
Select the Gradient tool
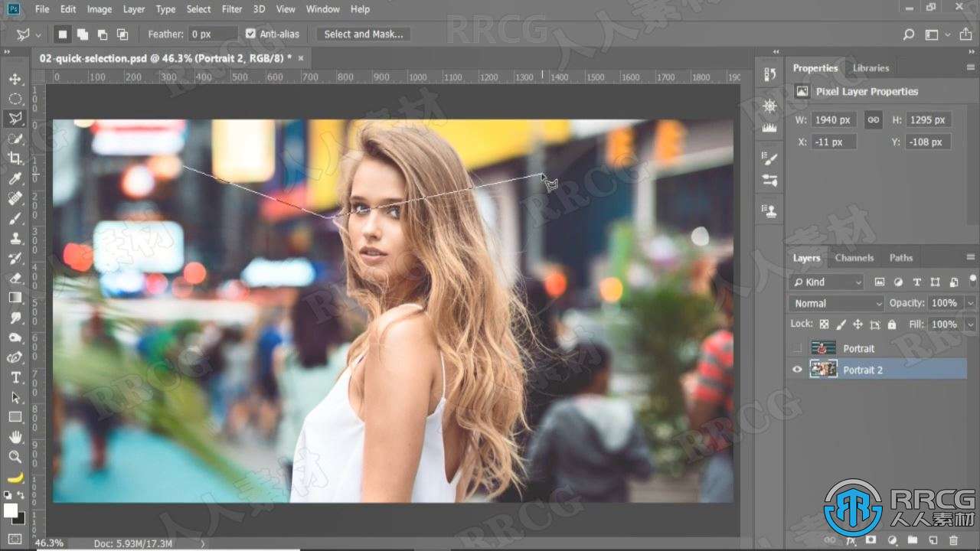coord(15,298)
